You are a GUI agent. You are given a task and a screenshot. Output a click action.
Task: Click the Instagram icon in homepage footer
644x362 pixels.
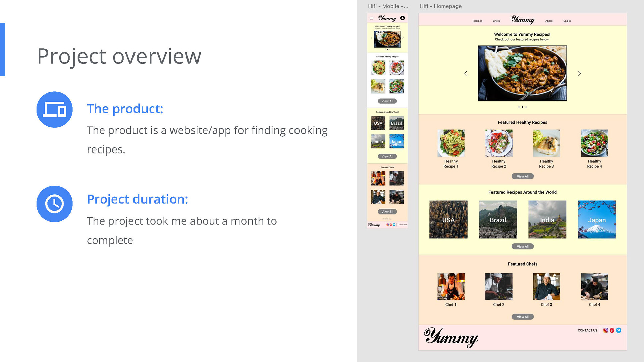tap(605, 330)
